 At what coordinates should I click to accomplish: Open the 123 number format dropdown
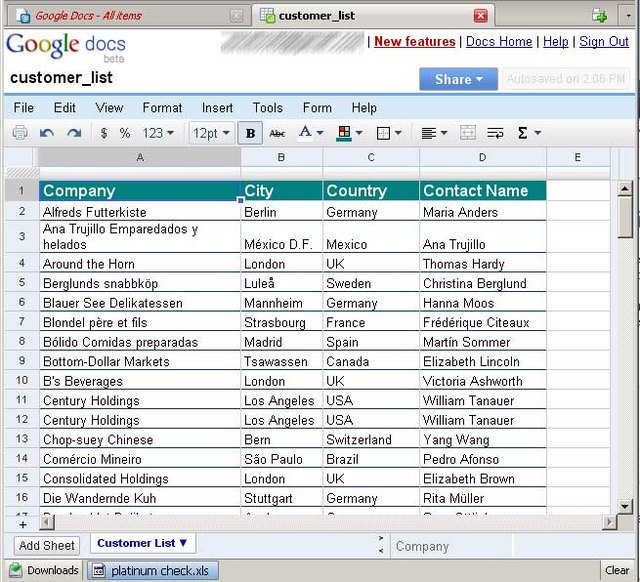[x=158, y=133]
